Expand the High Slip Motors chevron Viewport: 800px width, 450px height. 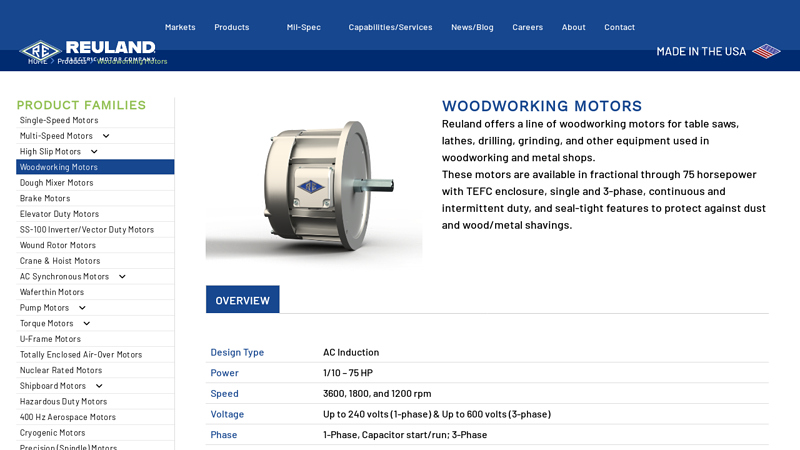(94, 152)
